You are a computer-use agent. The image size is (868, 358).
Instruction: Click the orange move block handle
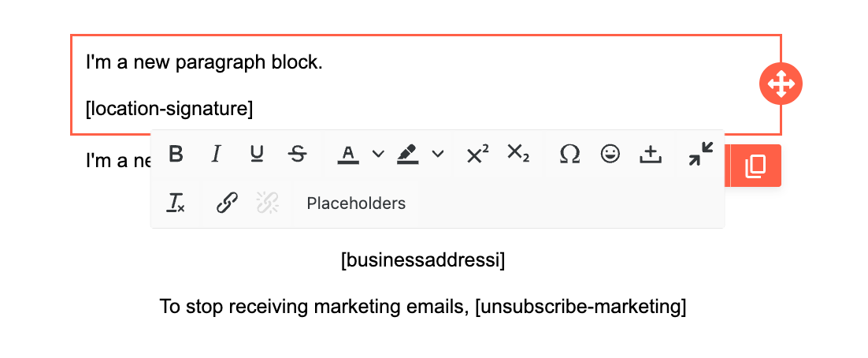tap(781, 83)
